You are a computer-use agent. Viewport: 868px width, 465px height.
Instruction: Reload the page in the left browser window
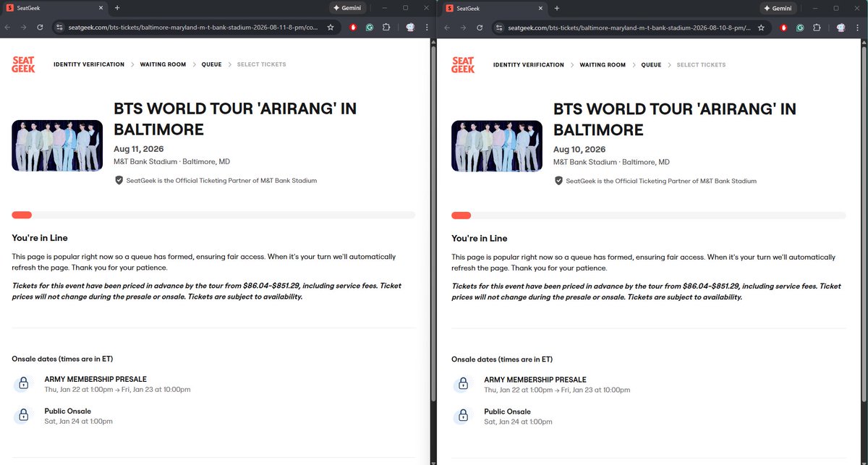[x=40, y=27]
